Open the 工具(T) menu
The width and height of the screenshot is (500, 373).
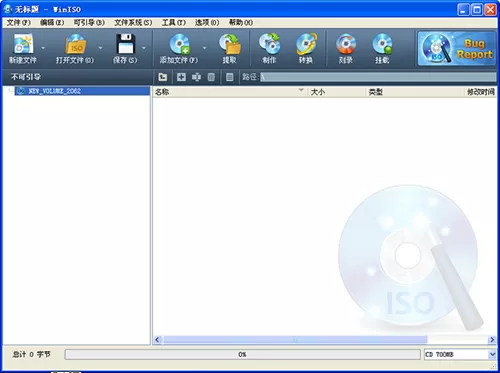[x=174, y=22]
